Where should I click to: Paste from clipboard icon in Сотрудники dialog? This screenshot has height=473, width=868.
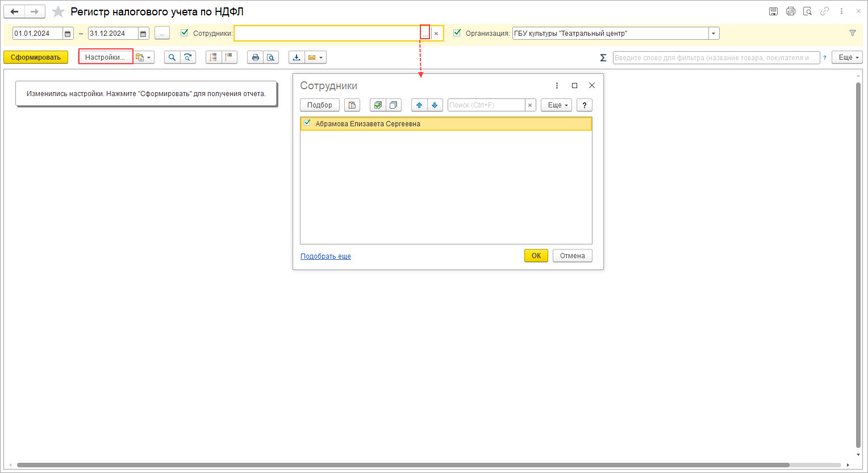[x=352, y=105]
